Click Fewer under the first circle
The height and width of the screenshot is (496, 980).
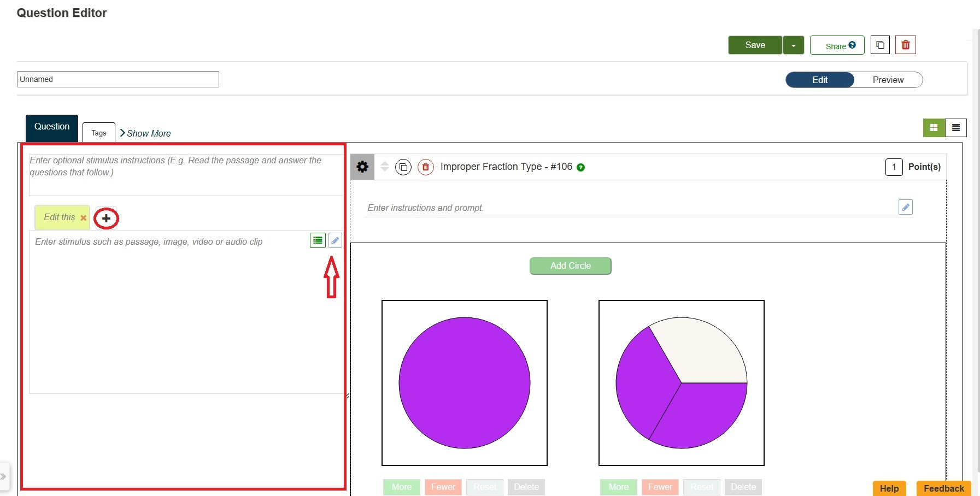pyautogui.click(x=443, y=487)
